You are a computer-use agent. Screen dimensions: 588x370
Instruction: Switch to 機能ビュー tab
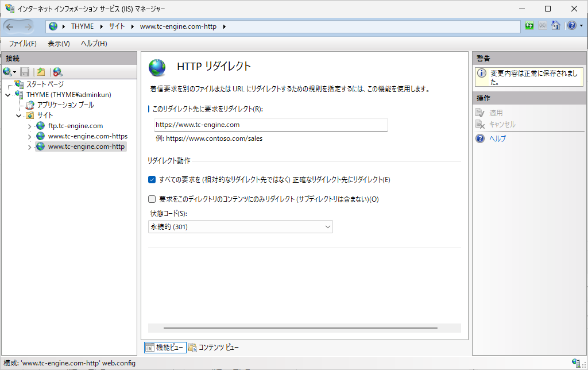[165, 348]
